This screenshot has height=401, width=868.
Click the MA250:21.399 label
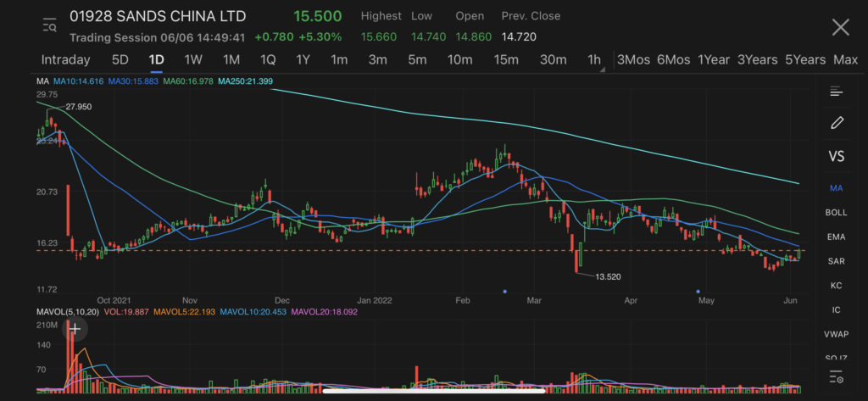click(x=245, y=81)
